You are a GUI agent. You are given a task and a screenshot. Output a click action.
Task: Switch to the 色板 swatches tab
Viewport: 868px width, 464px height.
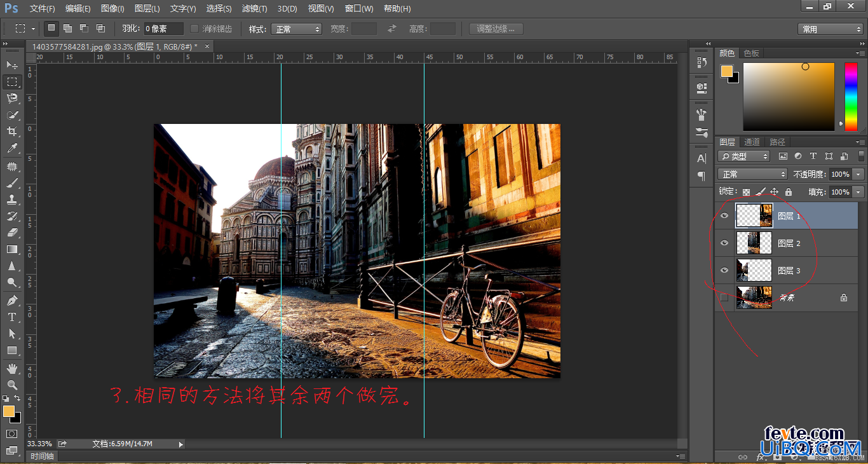click(x=752, y=53)
